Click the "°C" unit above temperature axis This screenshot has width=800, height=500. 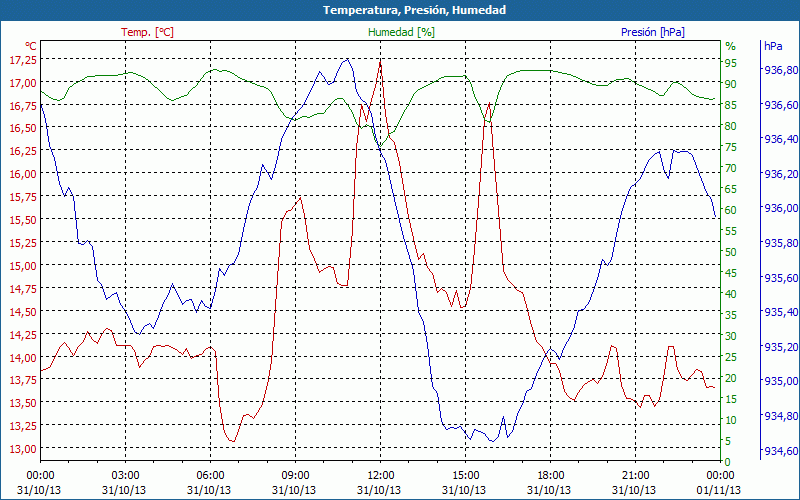click(x=31, y=46)
